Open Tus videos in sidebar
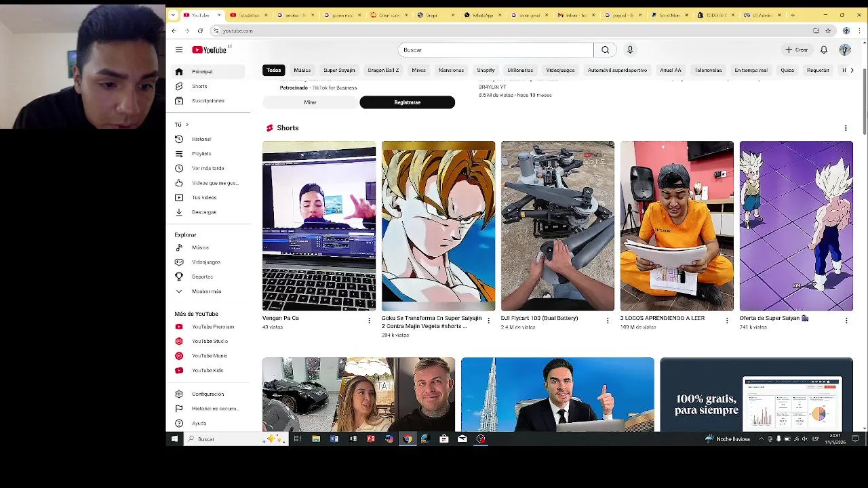 207,197
